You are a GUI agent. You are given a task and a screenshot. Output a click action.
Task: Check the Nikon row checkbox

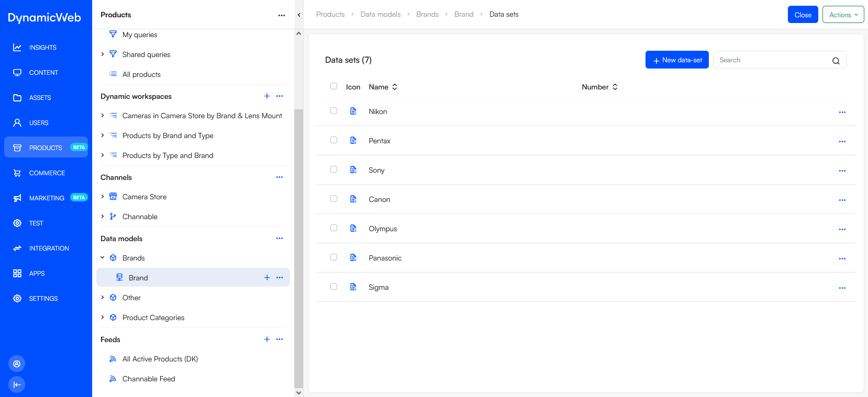pos(333,111)
